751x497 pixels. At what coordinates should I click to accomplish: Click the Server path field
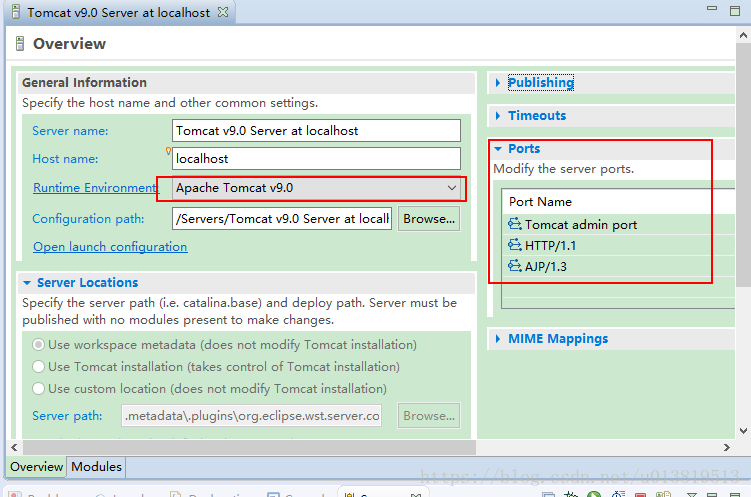tap(251, 416)
